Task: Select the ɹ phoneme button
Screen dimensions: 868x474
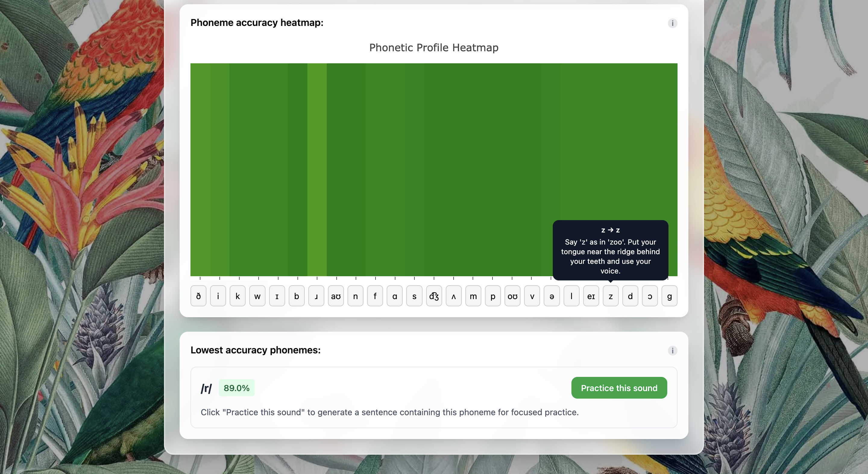Action: (316, 296)
